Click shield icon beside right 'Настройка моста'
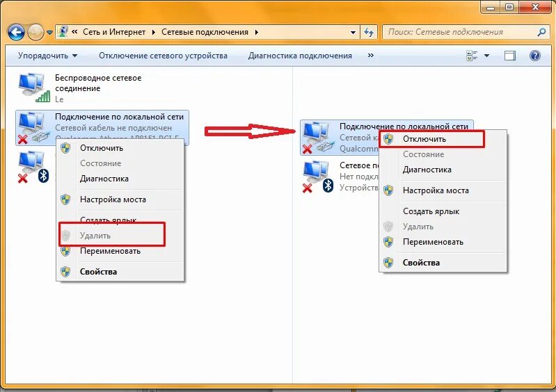Viewport: 556px width, 392px height. coord(388,190)
